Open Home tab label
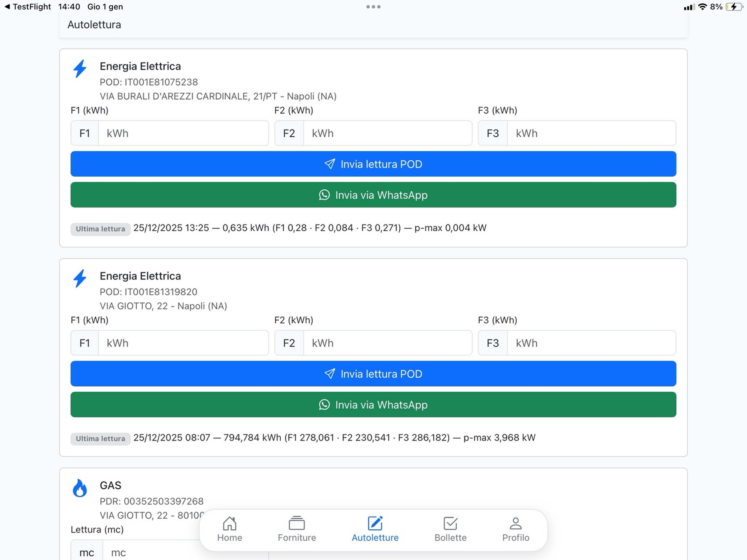This screenshot has height=560, width=747. point(230,538)
